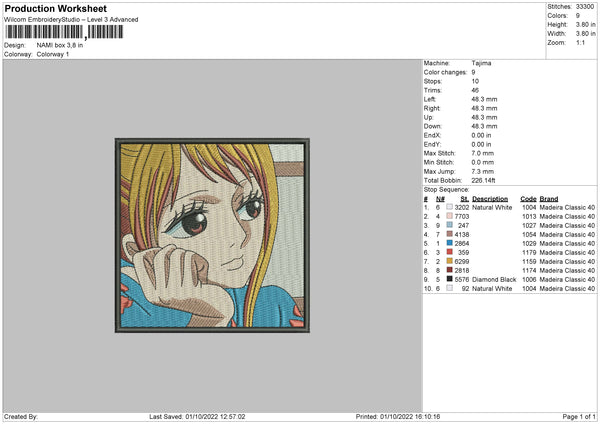The image size is (600, 424).
Task: Click the Natural White swatch beside 3202 stitches
Action: coord(450,207)
